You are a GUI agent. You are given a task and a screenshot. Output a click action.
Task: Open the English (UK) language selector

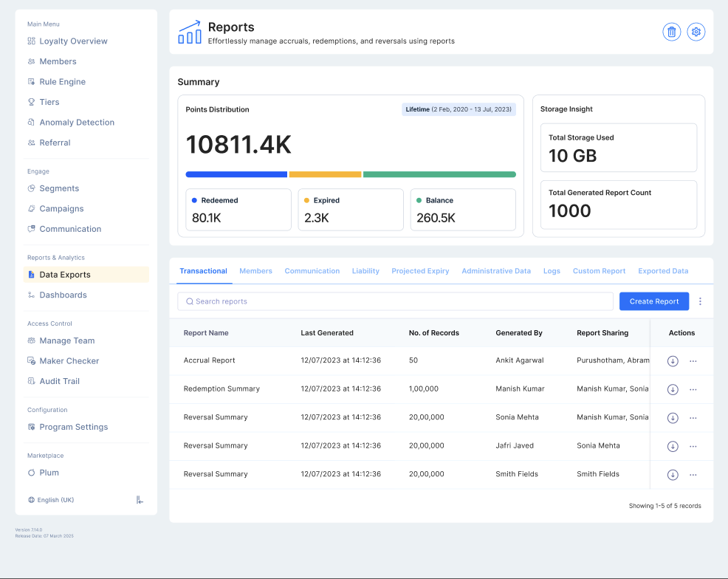tap(51, 500)
